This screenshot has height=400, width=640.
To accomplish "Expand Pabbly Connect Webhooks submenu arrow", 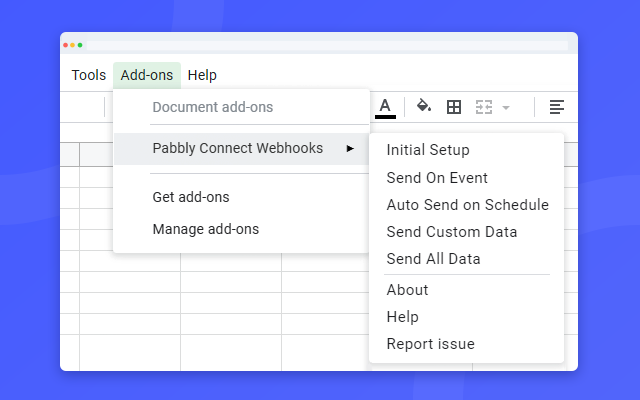I will tap(350, 149).
